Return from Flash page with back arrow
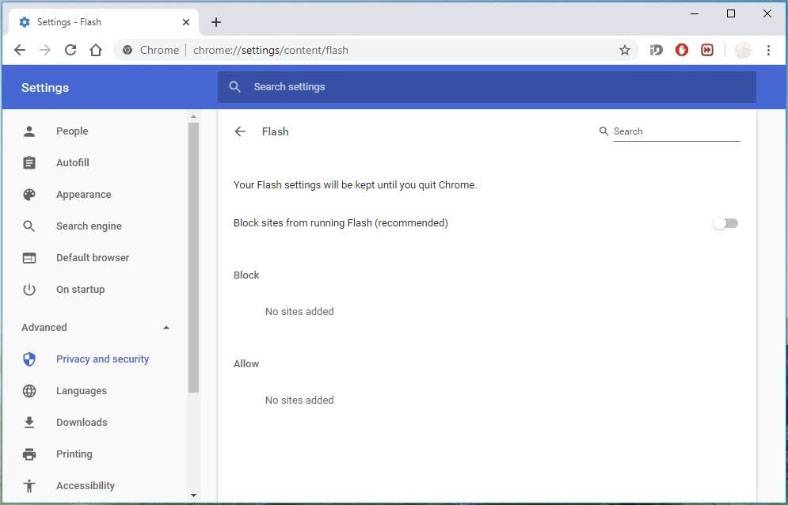 click(x=240, y=132)
